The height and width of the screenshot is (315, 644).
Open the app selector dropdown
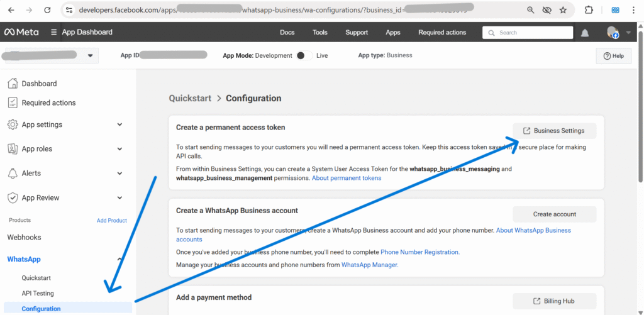tap(91, 56)
